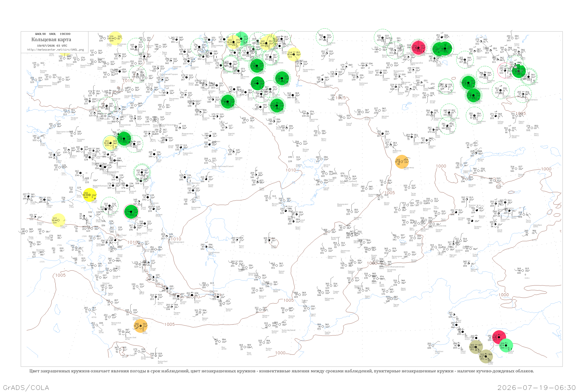The width and height of the screenshot is (588, 392).
Task: Click the station label "Камышин 34363"
Action: (158, 96)
